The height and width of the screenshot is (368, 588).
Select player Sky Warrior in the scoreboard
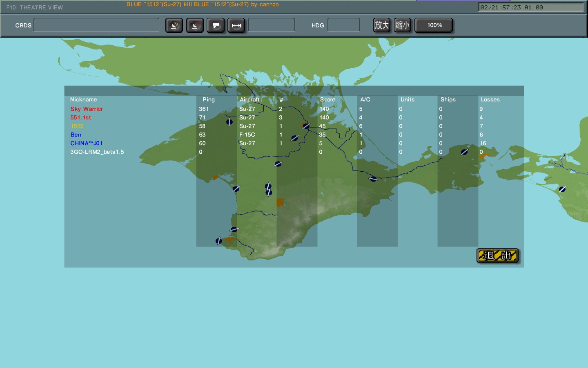pyautogui.click(x=86, y=109)
